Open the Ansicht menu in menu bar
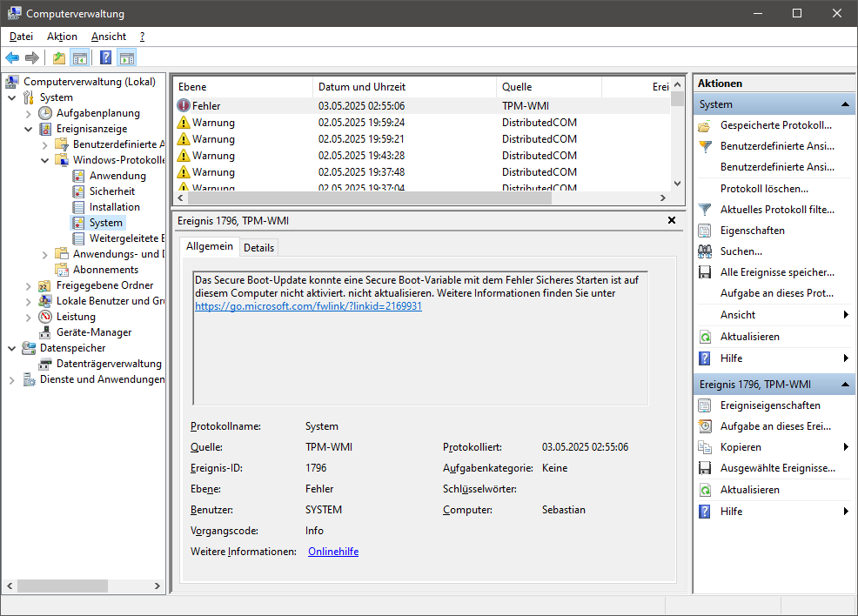This screenshot has height=616, width=858. coord(109,37)
